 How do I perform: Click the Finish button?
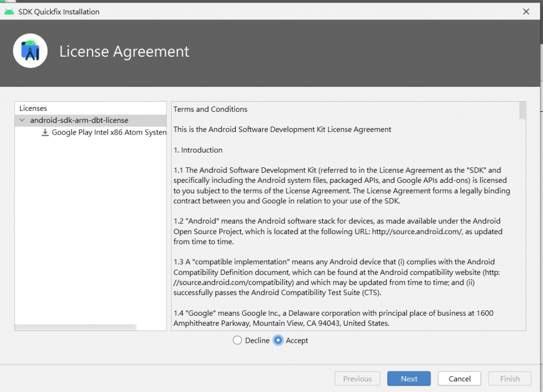point(510,379)
